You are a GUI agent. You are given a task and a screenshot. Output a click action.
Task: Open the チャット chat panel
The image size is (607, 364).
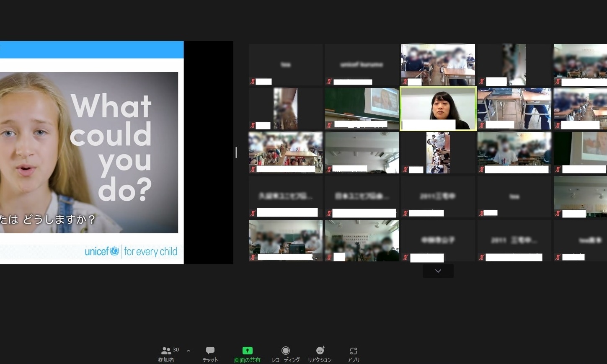[x=210, y=354]
